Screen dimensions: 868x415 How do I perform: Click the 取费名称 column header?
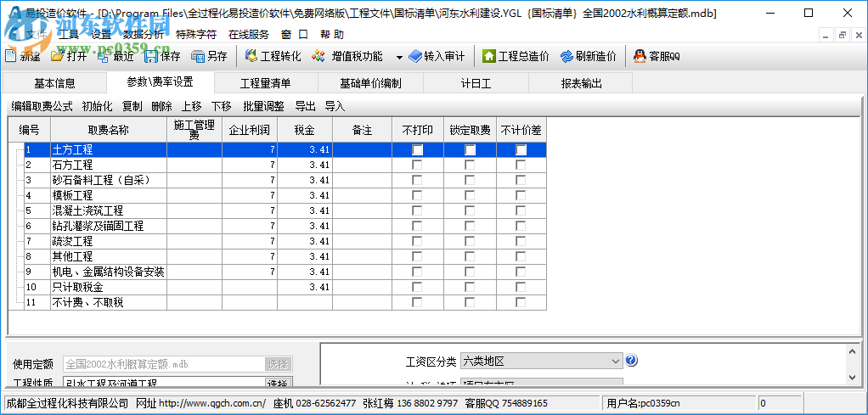coord(109,131)
